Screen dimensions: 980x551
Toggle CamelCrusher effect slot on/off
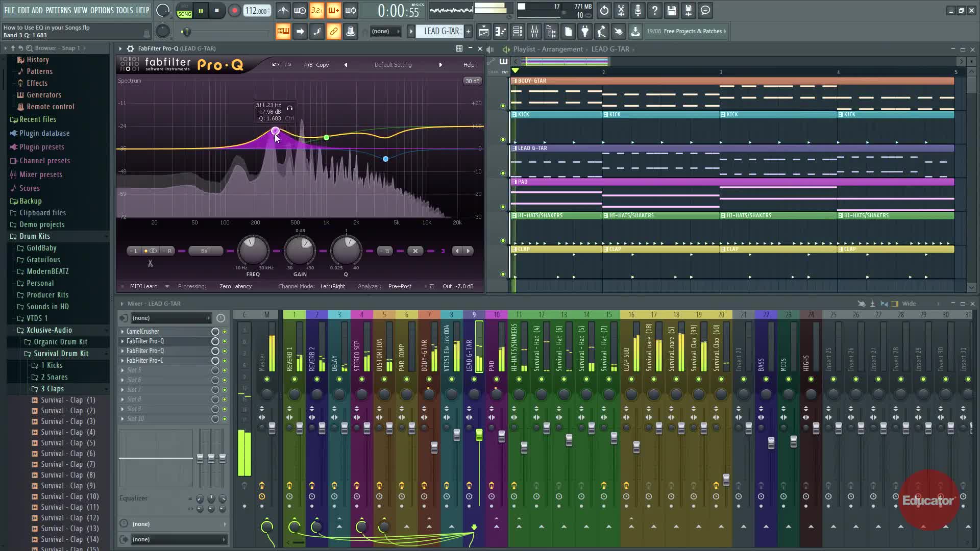(x=224, y=332)
